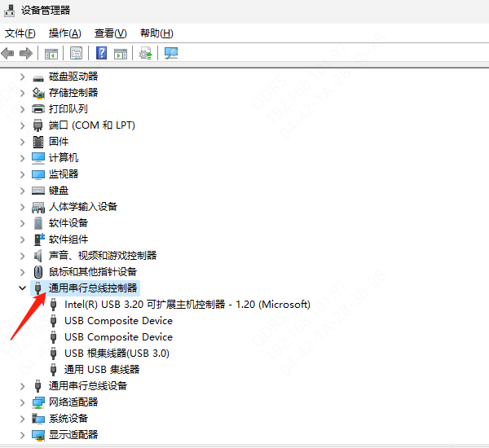The image size is (489, 448).
Task: Click the printer icon beside 打印队列
Action: [x=38, y=109]
